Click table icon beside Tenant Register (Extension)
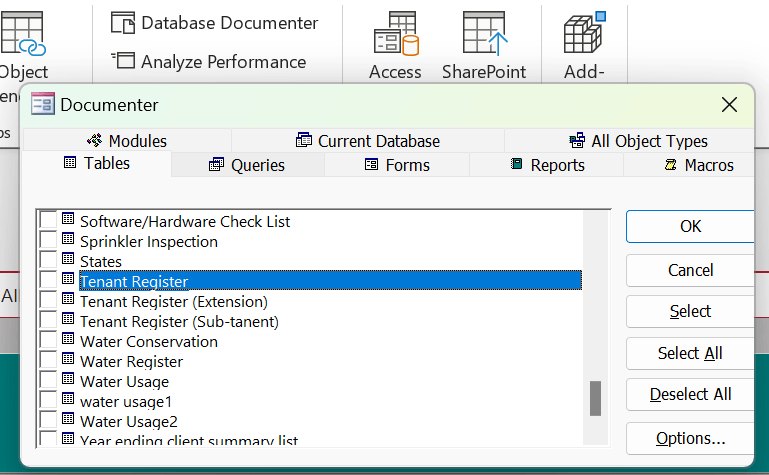This screenshot has height=475, width=769. (x=68, y=299)
